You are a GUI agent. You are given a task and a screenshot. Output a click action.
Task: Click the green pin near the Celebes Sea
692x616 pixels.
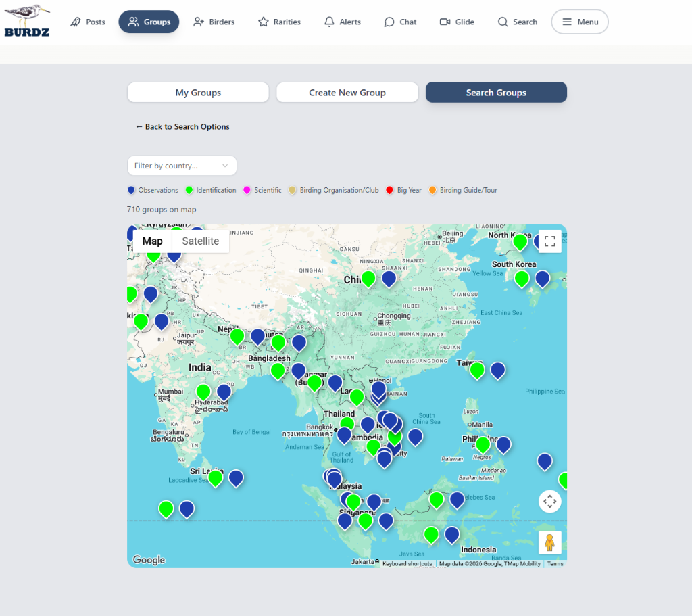pos(437,500)
